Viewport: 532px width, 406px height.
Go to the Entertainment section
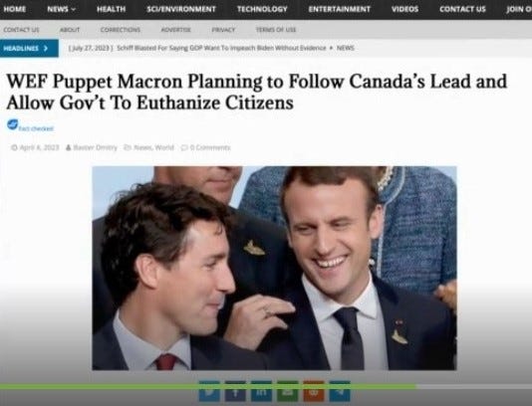point(340,9)
